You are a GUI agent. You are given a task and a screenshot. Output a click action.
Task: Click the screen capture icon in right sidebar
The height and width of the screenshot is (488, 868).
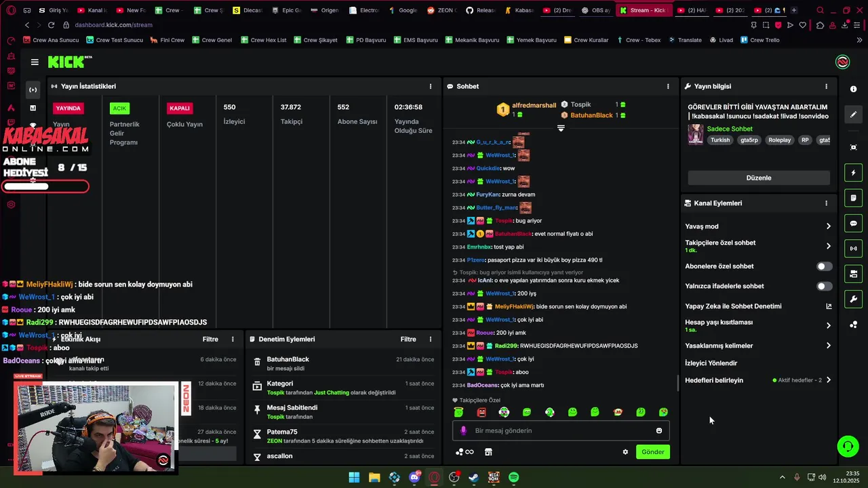(x=853, y=147)
